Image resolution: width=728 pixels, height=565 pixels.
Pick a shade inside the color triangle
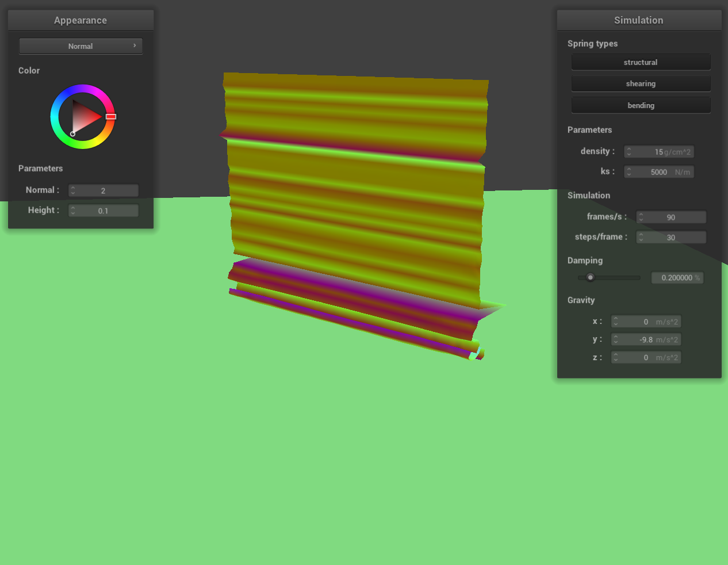coord(84,117)
